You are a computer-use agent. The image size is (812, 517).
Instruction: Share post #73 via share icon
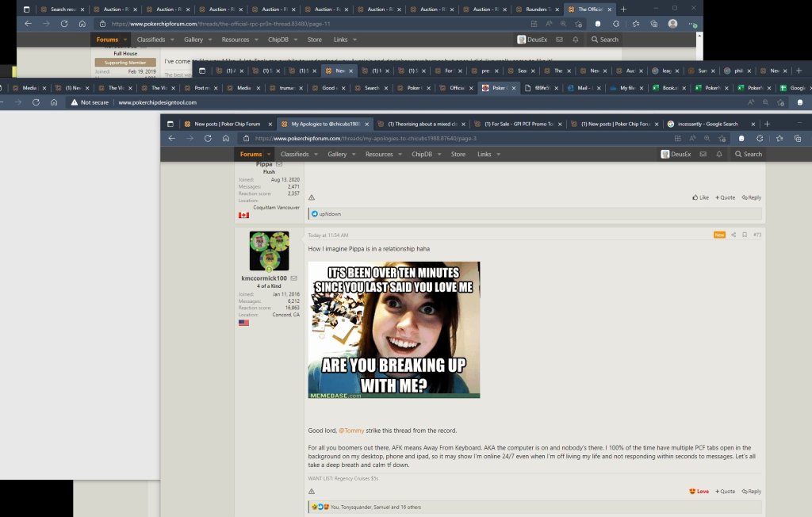tap(733, 235)
